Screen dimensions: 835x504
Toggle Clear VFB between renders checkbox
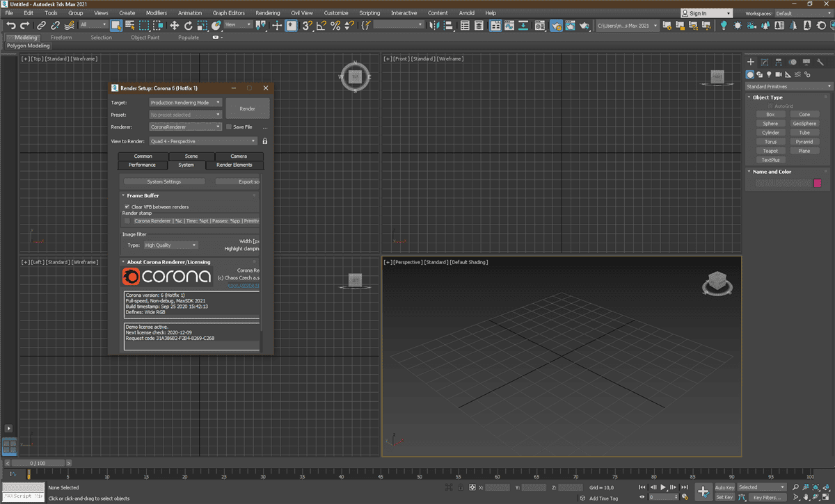(127, 206)
